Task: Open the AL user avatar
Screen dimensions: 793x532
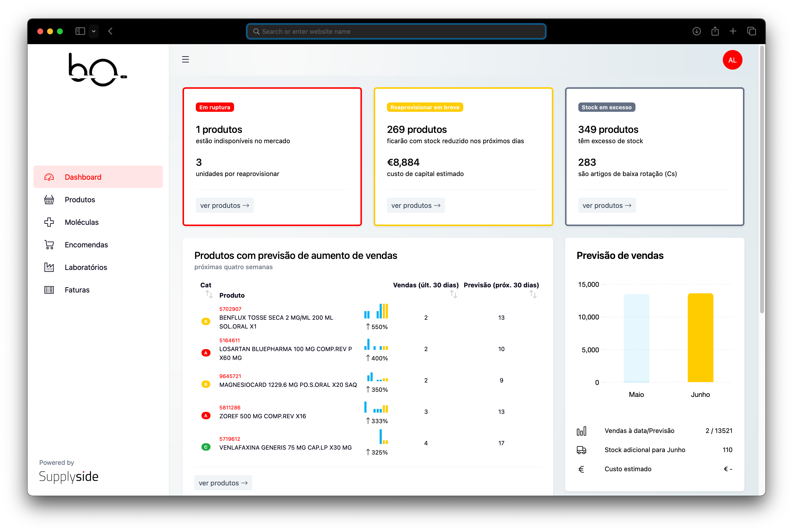Action: [x=732, y=60]
